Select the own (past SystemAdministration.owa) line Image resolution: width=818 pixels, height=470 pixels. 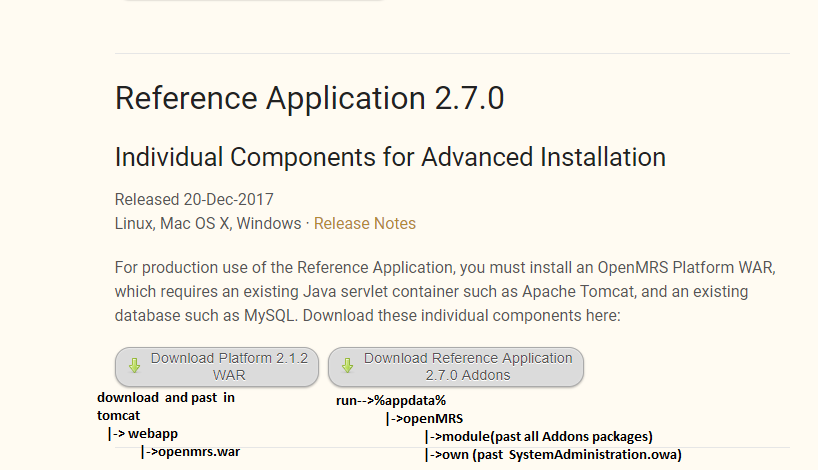click(x=553, y=454)
